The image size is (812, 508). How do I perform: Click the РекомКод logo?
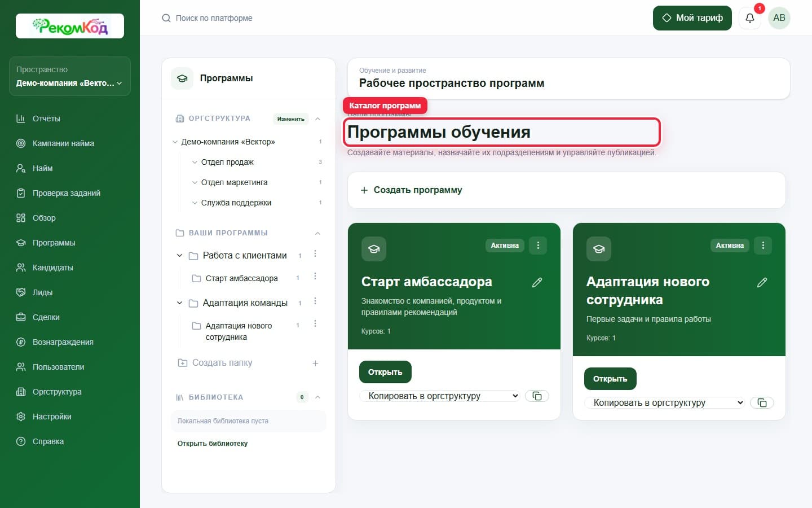click(x=70, y=26)
